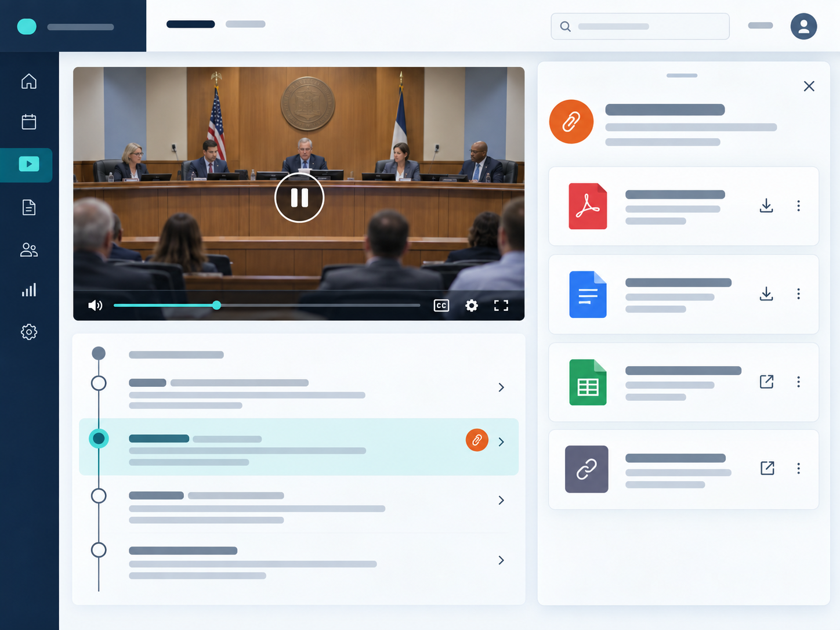Click the large orange attachments icon in panel header
The height and width of the screenshot is (630, 840).
571,122
